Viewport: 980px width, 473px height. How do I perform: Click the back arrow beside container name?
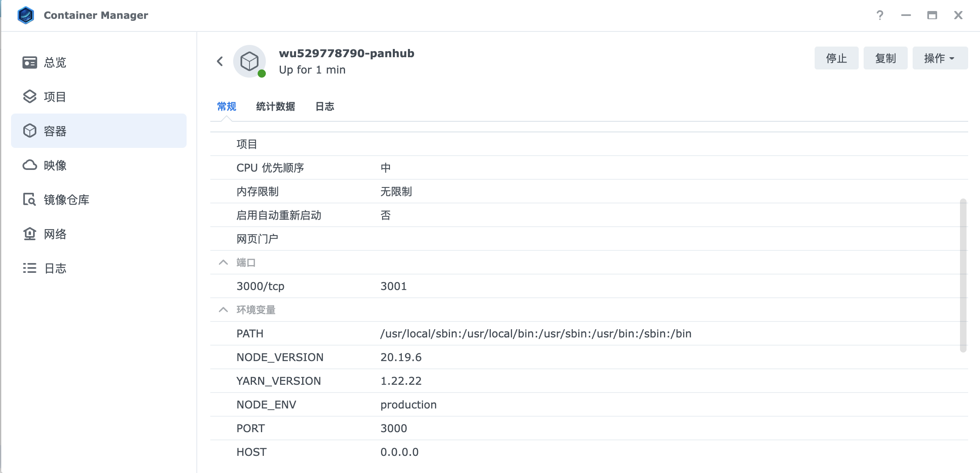(220, 61)
